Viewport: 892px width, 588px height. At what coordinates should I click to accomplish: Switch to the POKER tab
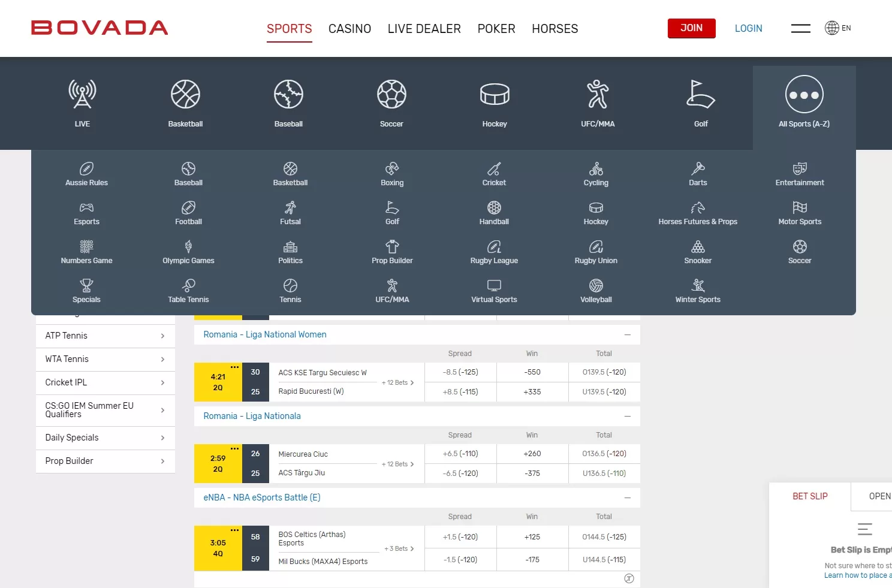(x=496, y=29)
